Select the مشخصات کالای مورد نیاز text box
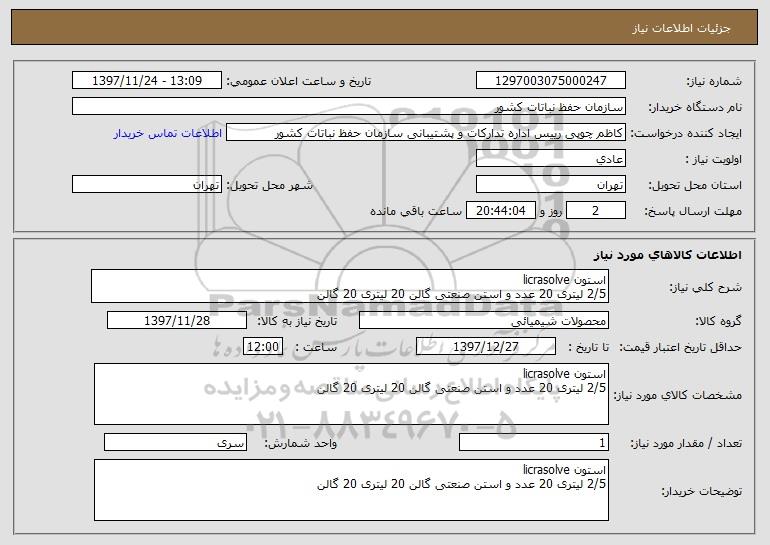The width and height of the screenshot is (770, 545). tap(351, 394)
